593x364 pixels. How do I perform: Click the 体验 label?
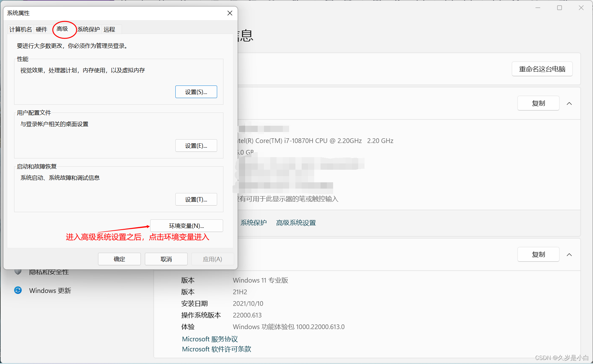coord(188,327)
